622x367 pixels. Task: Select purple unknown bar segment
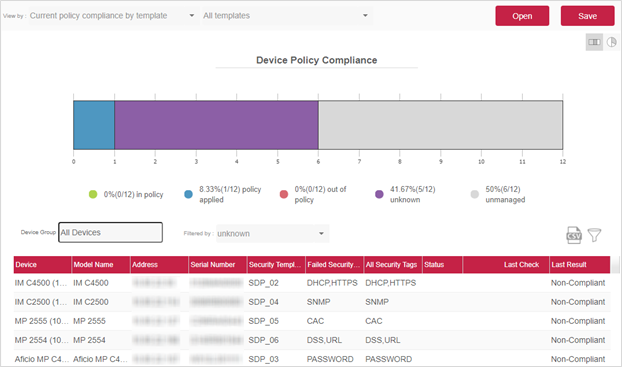click(x=216, y=125)
